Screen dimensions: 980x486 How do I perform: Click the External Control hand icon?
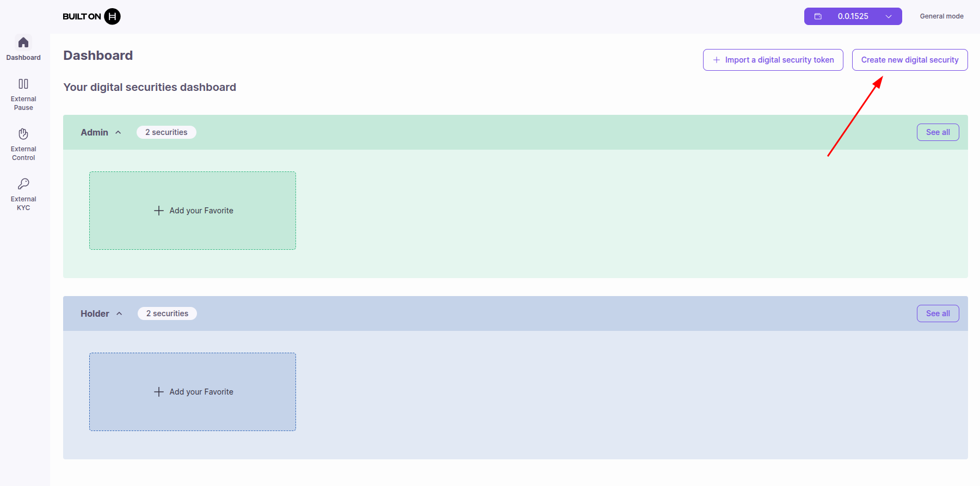pos(23,134)
